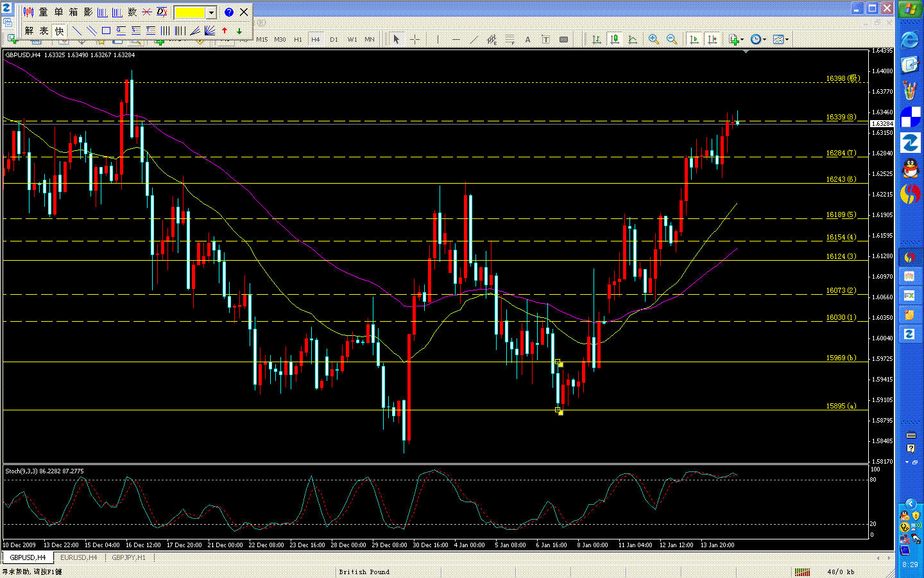Image resolution: width=924 pixels, height=578 pixels.
Task: Toggle chart auto scroll
Action: point(694,40)
